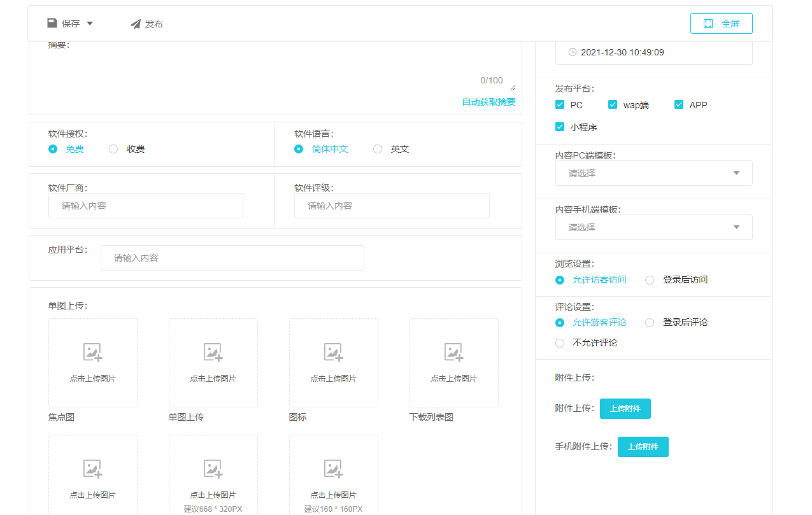Open the 内容PC端模板 dropdown
The image size is (812, 515).
(653, 173)
